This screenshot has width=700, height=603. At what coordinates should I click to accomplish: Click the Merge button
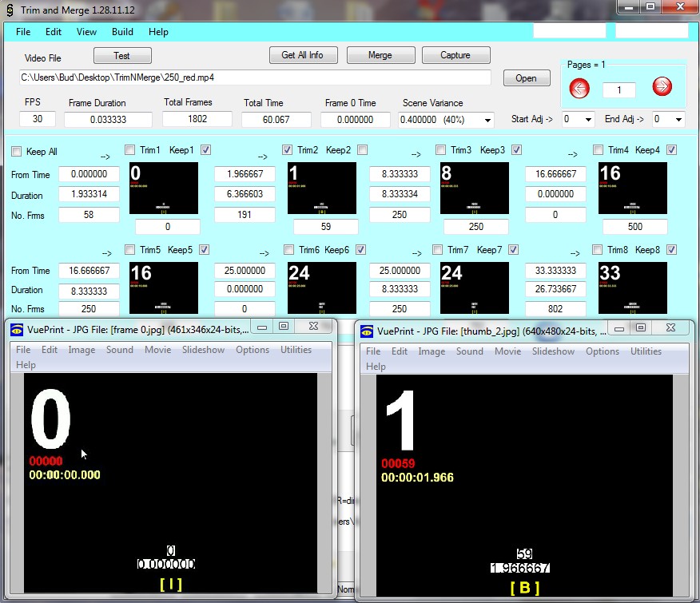381,55
